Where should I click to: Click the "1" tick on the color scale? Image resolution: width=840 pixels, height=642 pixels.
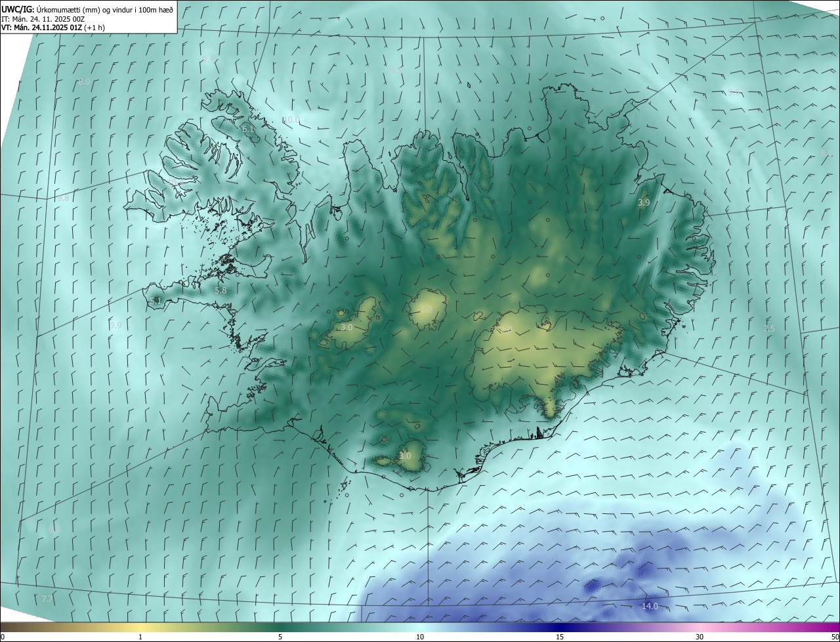[140, 637]
